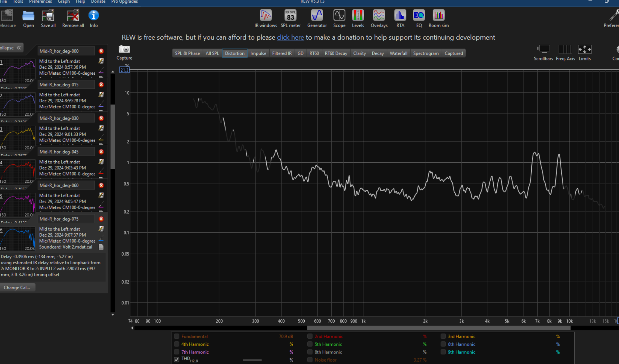Screen dimensions: 619x364
Task: Remove the Mid-R_hor_deg-060 measurement
Action: coord(101,185)
